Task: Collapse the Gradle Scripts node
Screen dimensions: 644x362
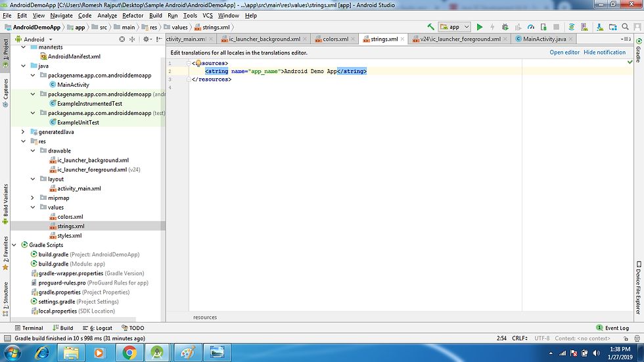Action: coord(14,245)
